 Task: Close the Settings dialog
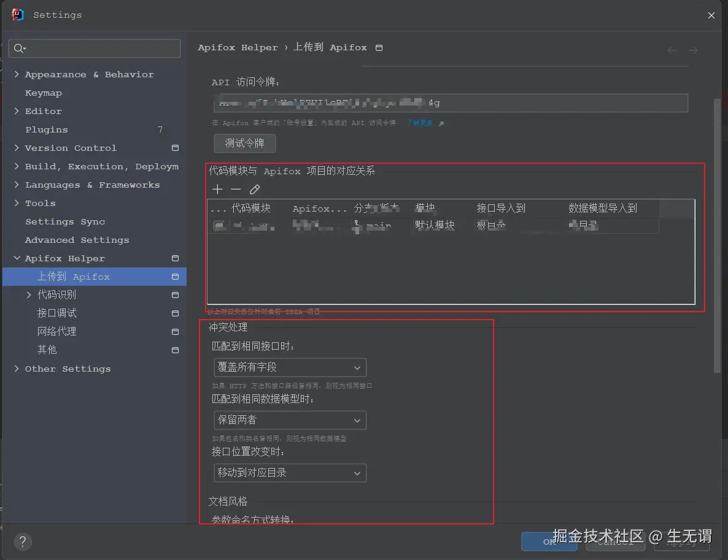click(x=711, y=15)
